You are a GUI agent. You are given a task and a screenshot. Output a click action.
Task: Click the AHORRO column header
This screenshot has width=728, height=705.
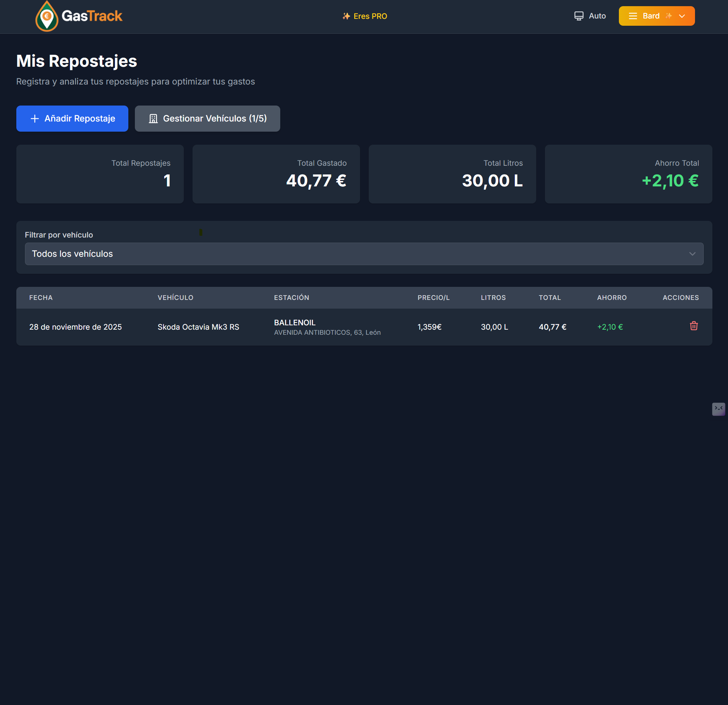[x=612, y=297]
